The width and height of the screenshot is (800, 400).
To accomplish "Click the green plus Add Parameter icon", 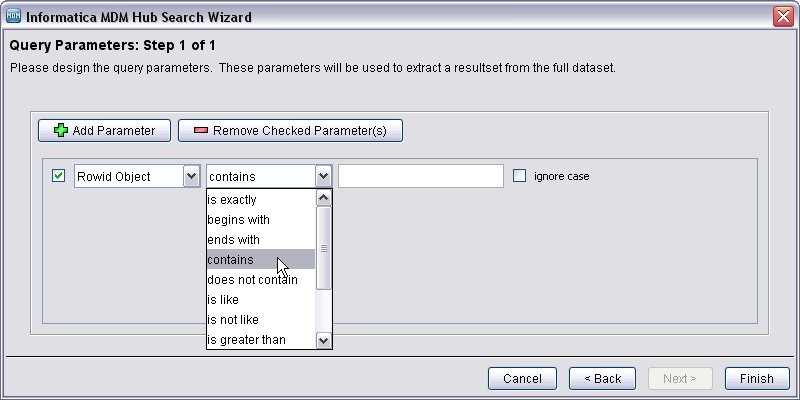I will coord(61,131).
